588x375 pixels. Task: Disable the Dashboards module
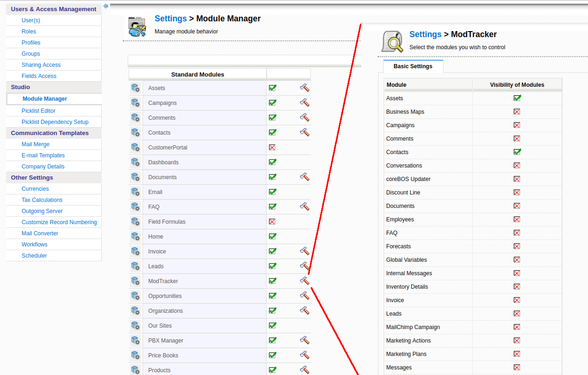273,162
